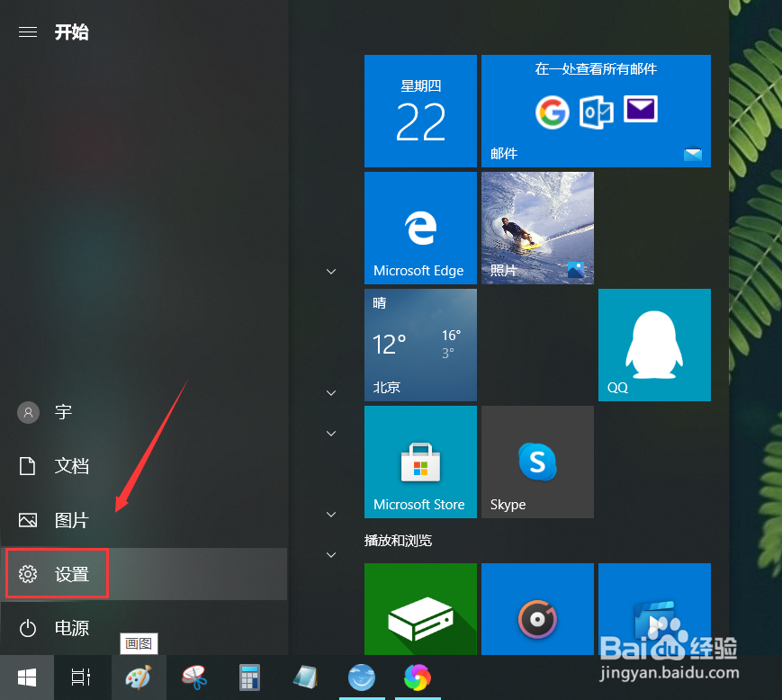
Task: Click the gear icon next to 设置
Action: [x=27, y=574]
